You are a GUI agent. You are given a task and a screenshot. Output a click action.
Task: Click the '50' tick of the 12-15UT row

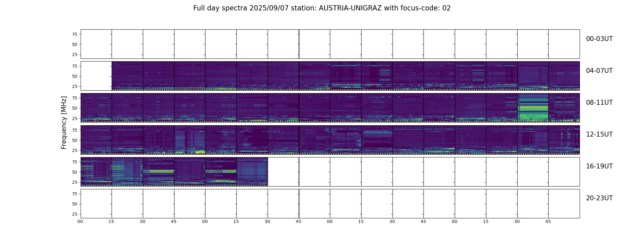(x=75, y=140)
